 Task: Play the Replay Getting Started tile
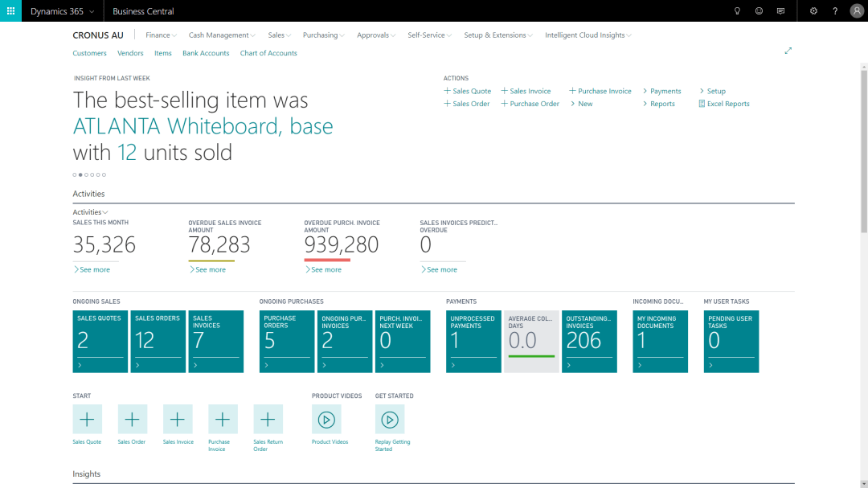389,420
